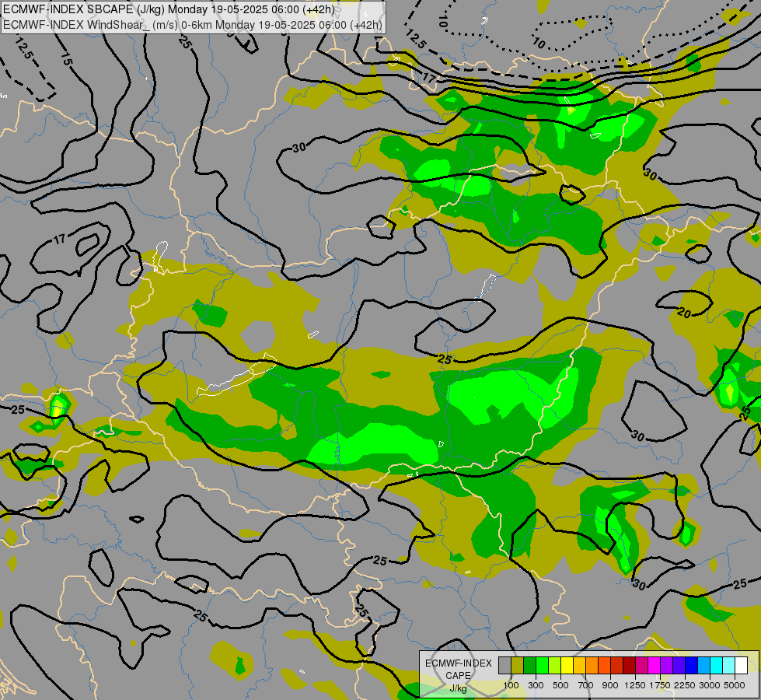Click the '15' wind shear contour label
The height and width of the screenshot is (700, 761).
click(67, 59)
